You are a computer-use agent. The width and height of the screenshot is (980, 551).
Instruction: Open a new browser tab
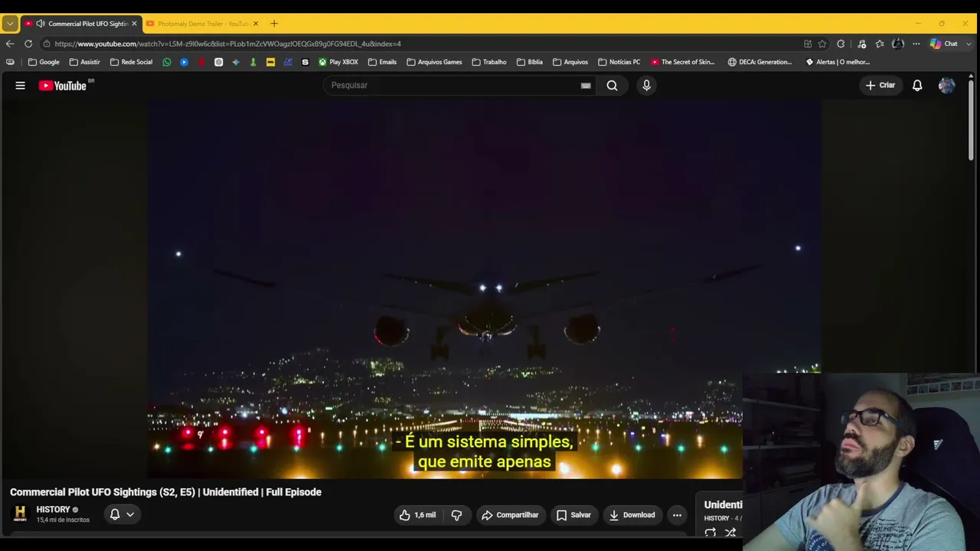pyautogui.click(x=274, y=24)
